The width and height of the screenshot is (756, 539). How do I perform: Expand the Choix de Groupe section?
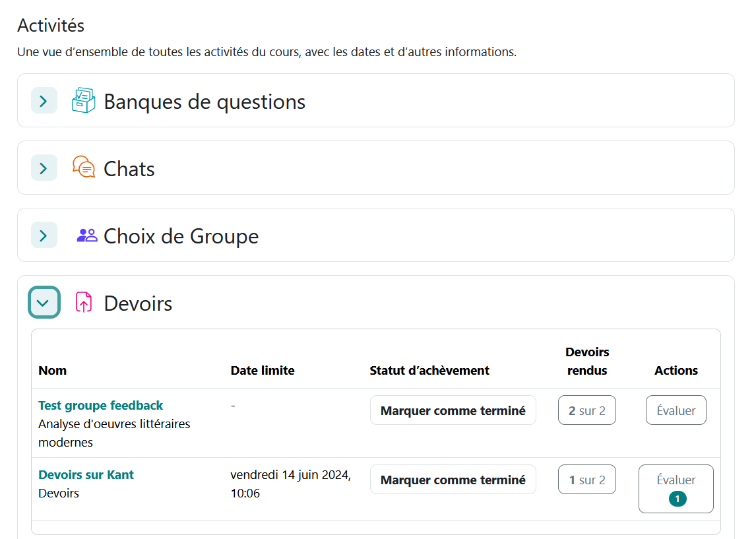[x=44, y=236]
